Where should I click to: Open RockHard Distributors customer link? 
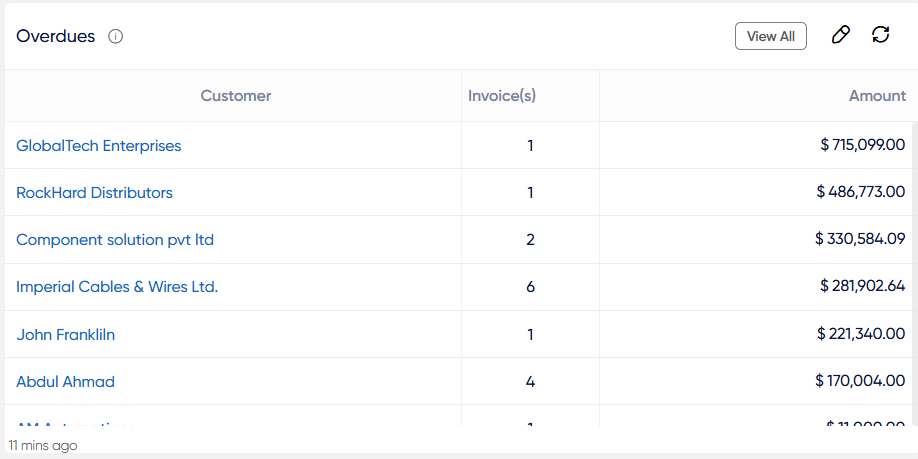pyautogui.click(x=94, y=193)
